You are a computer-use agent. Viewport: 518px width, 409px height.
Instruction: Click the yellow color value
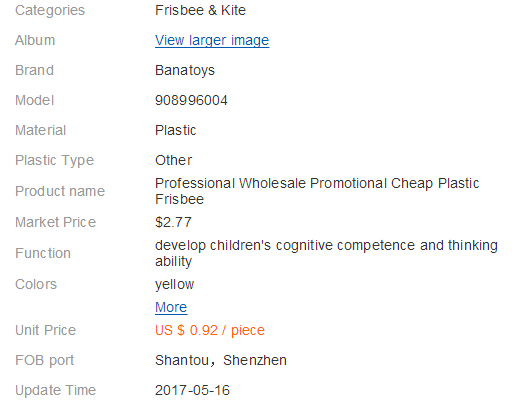tap(175, 284)
